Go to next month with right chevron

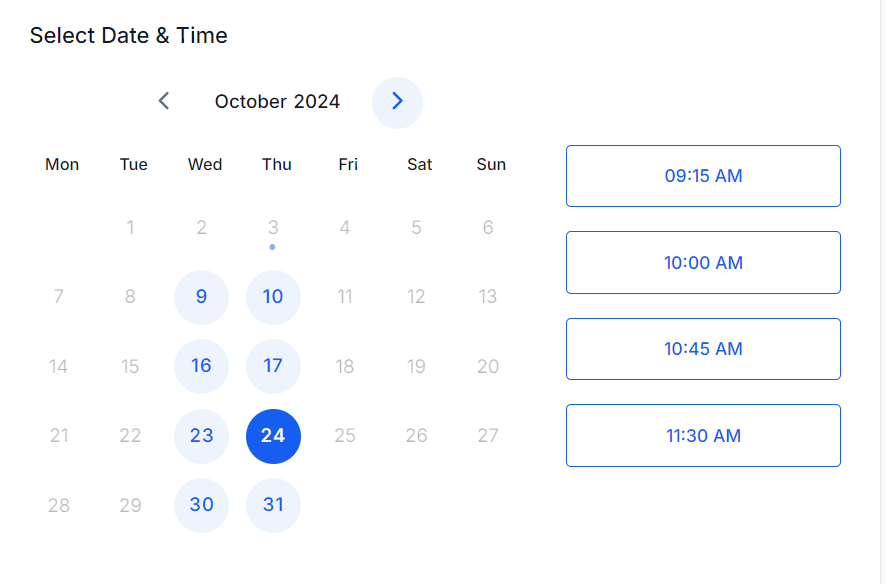coord(397,102)
